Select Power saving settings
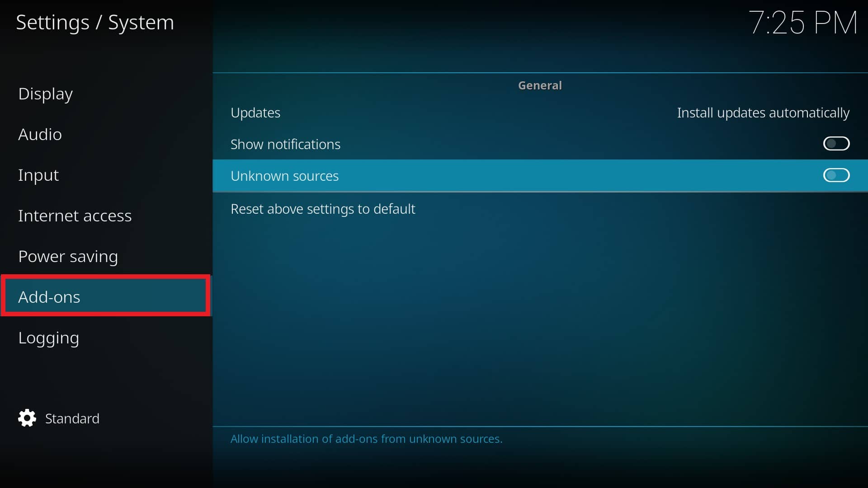This screenshot has height=488, width=868. click(x=68, y=256)
